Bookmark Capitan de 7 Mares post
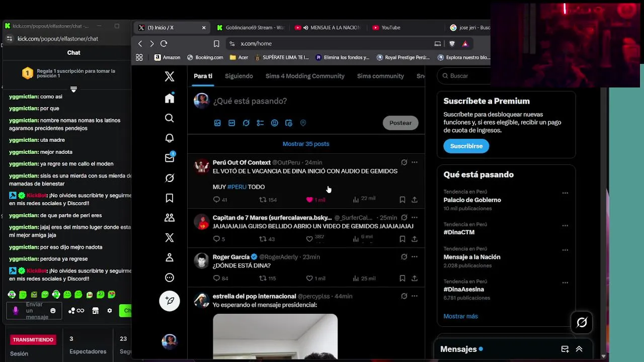The height and width of the screenshot is (362, 644). tap(403, 239)
